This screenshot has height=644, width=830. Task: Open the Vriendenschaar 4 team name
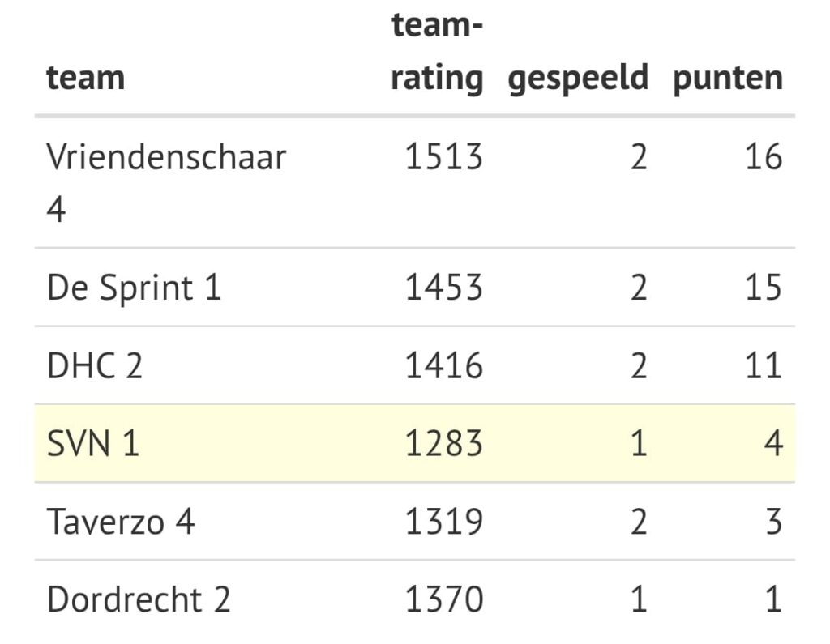(x=166, y=182)
